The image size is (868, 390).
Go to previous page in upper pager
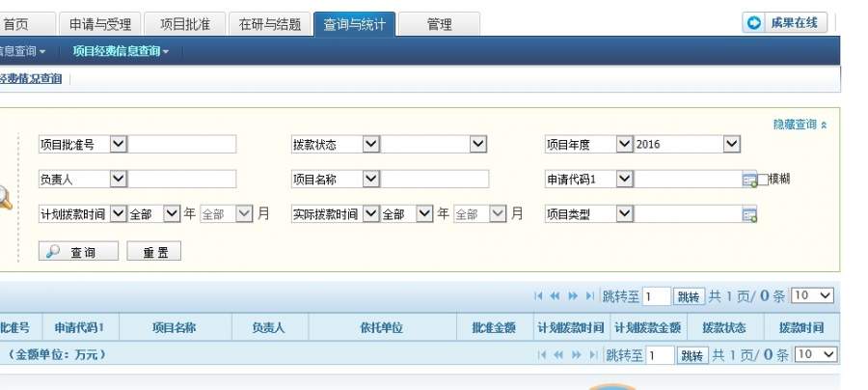pos(555,295)
